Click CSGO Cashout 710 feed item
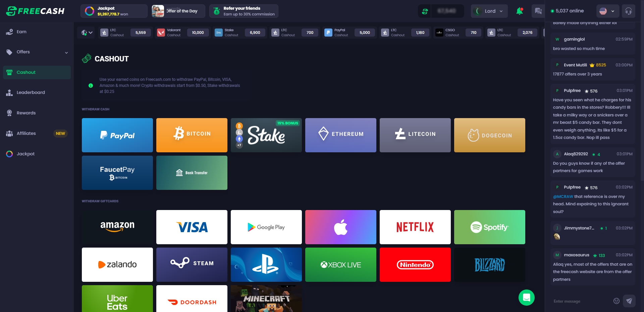 click(459, 33)
